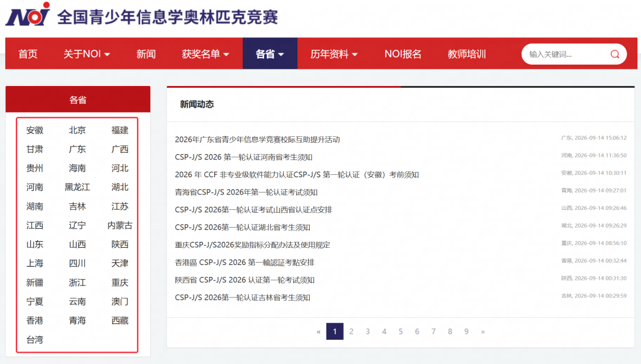Open 山东 in the sidebar

click(35, 244)
